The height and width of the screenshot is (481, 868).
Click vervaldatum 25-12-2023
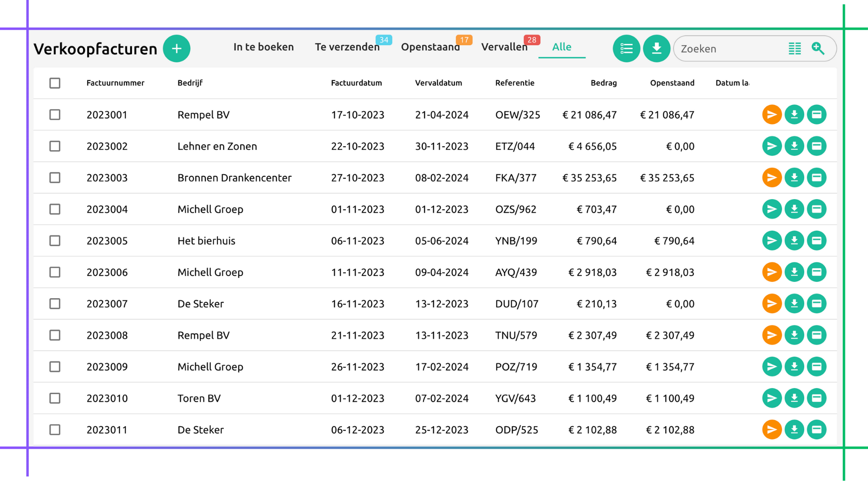point(442,429)
